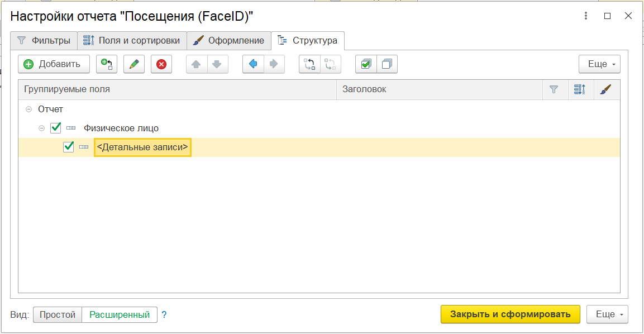644x334 pixels.
Task: Switch view to Простой mode
Action: [x=58, y=314]
